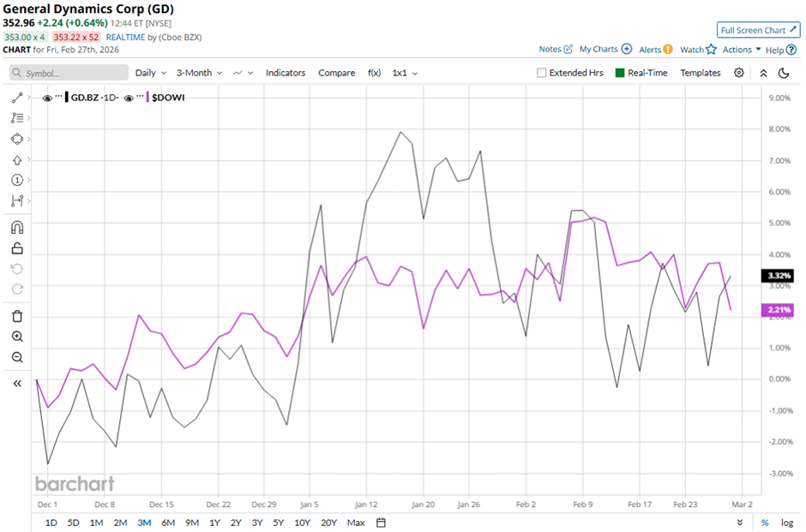Image resolution: width=806 pixels, height=532 pixels.
Task: Delete drawings with the trash icon
Action: pyautogui.click(x=17, y=316)
